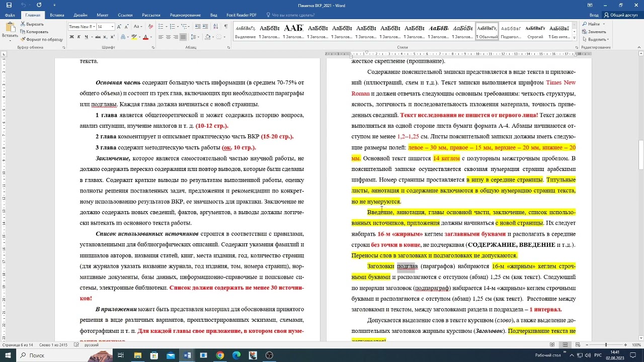Viewport: 644px width, 362px height.
Task: Toggle subscript (x₂) formatting
Action: pos(106,37)
